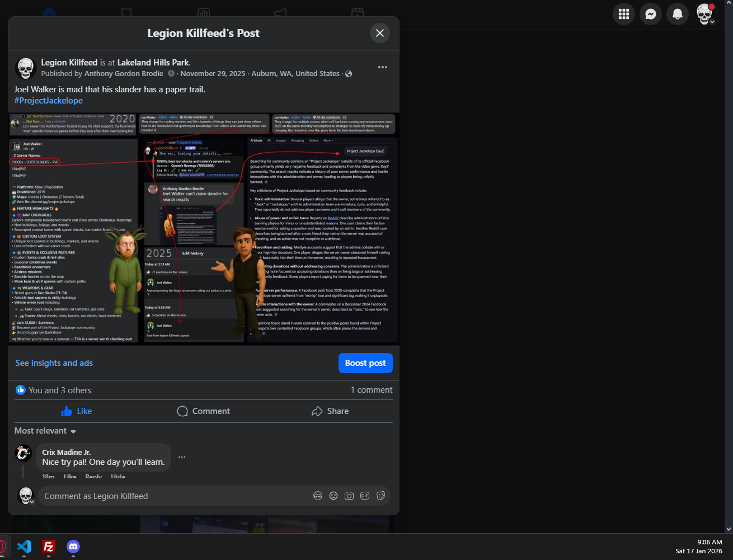This screenshot has width=733, height=560.
Task: View who reacted: You and 3 others
Action: coord(60,390)
